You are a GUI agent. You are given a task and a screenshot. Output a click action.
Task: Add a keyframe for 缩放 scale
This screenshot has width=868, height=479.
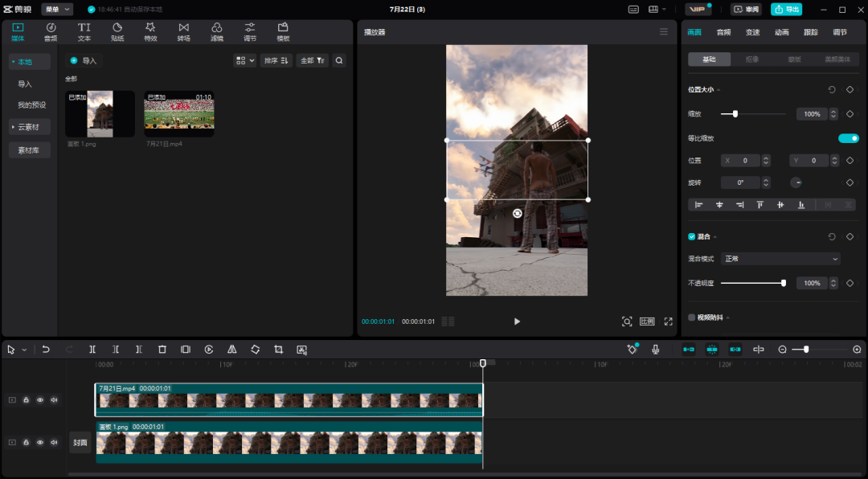tap(850, 114)
